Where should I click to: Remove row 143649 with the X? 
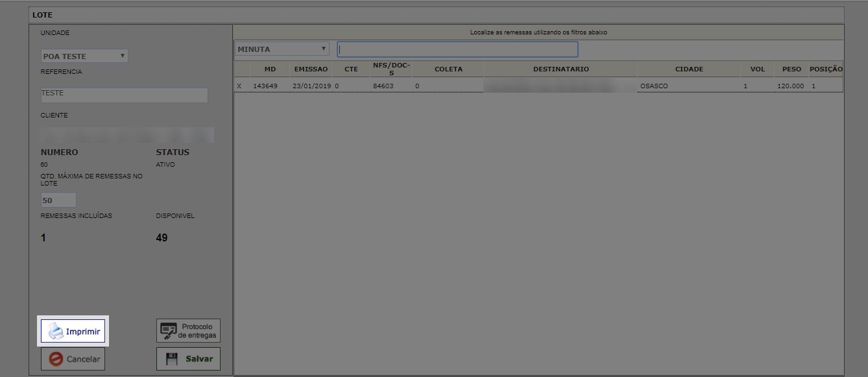click(x=239, y=86)
